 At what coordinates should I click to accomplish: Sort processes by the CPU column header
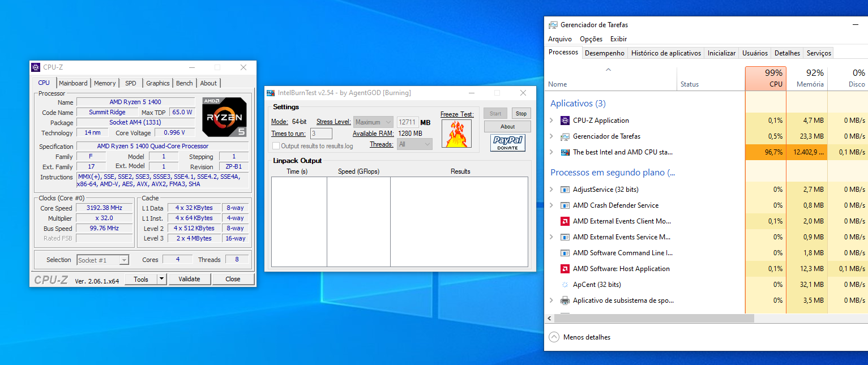766,78
